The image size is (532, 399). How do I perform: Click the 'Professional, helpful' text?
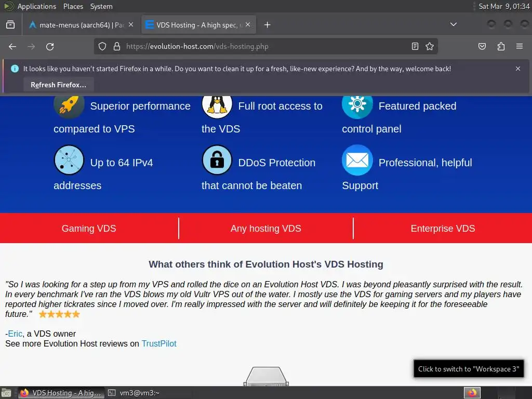pyautogui.click(x=425, y=163)
